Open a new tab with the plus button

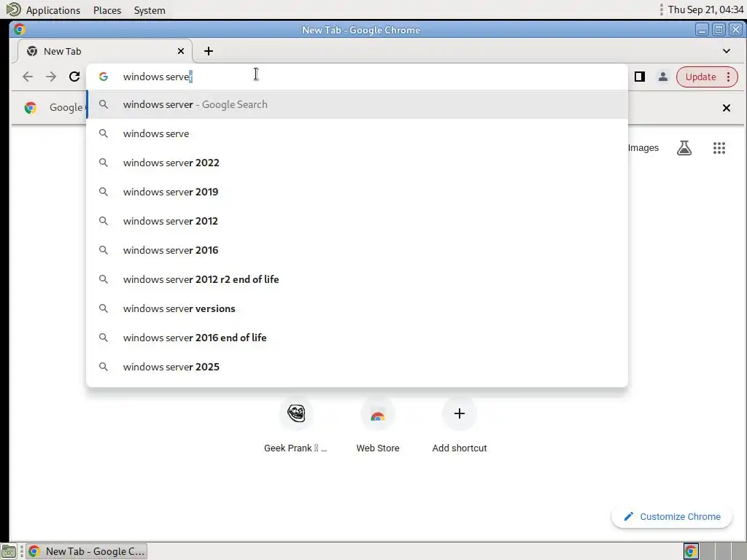[x=209, y=51]
